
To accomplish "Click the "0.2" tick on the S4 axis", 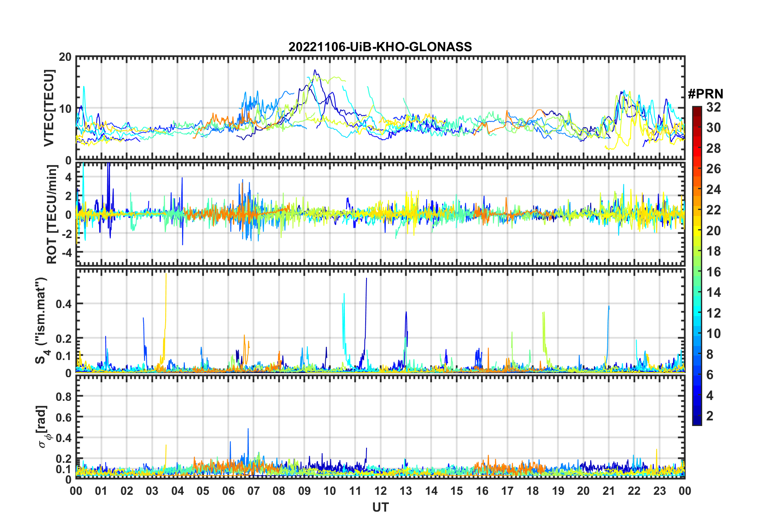I will click(x=64, y=338).
